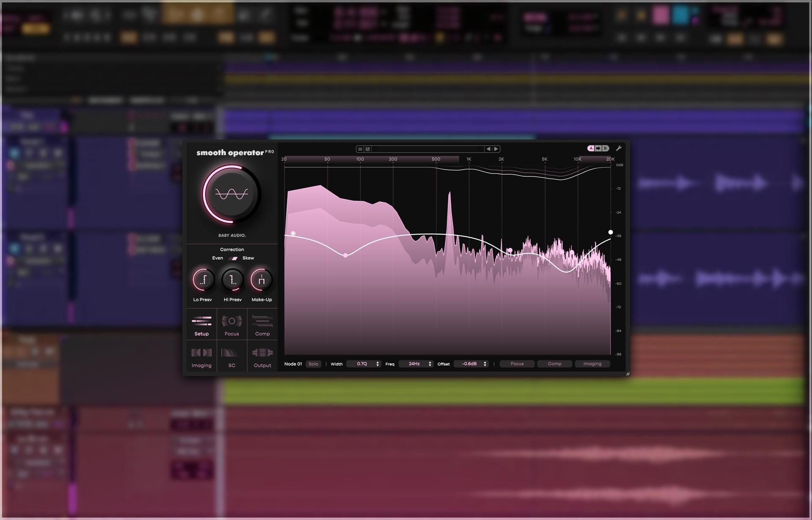Open the preset list menu icon
812x520 pixels.
pos(360,149)
